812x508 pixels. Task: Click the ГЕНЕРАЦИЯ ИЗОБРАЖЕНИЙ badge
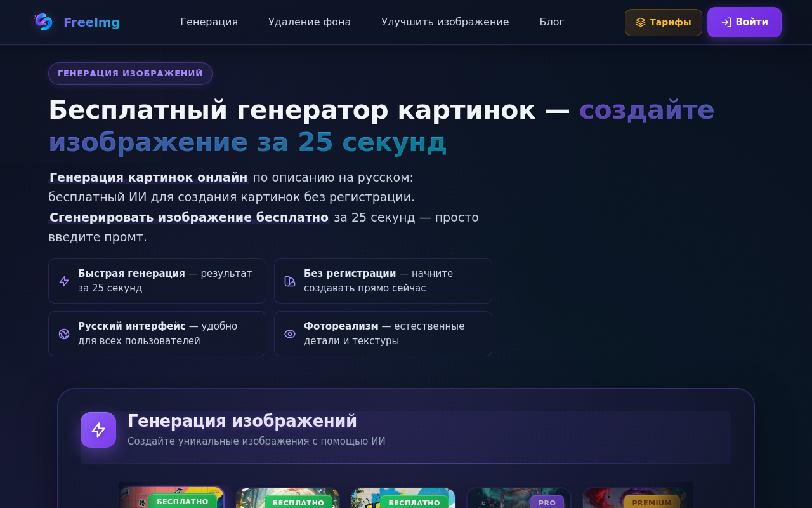130,74
